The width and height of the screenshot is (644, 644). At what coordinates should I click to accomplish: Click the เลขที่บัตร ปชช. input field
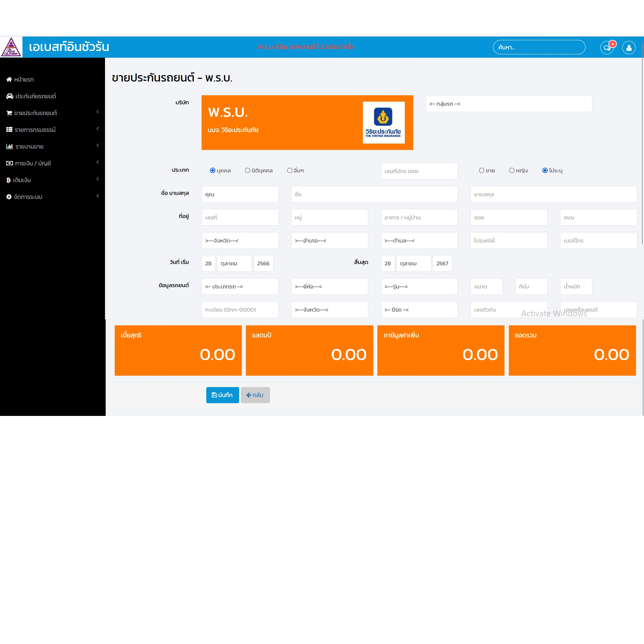pos(419,171)
